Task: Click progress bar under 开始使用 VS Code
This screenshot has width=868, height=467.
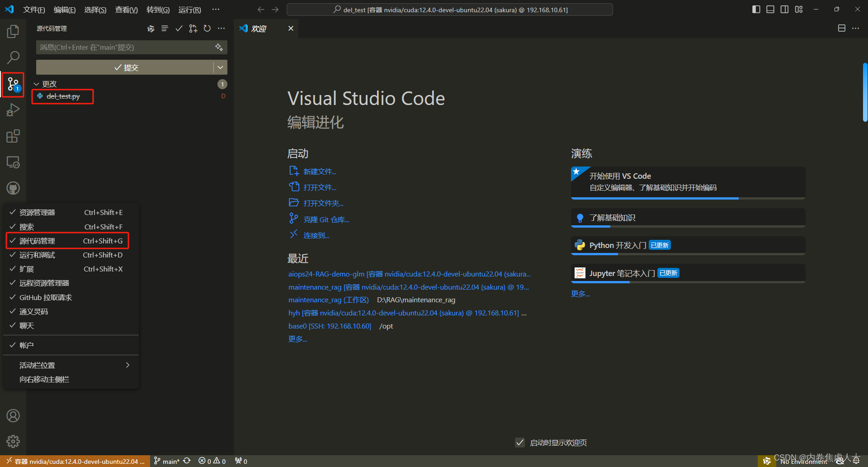Action: (688, 198)
